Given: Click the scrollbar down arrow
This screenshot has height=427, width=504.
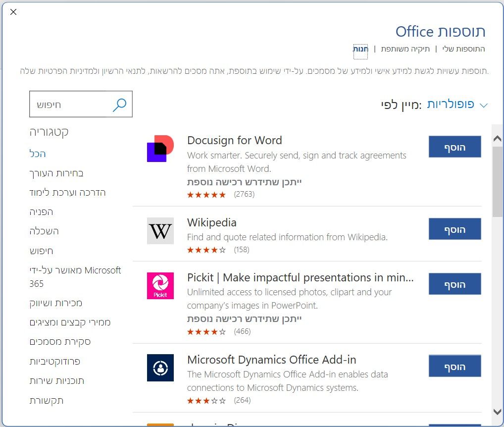Looking at the screenshot, I should click(x=497, y=412).
